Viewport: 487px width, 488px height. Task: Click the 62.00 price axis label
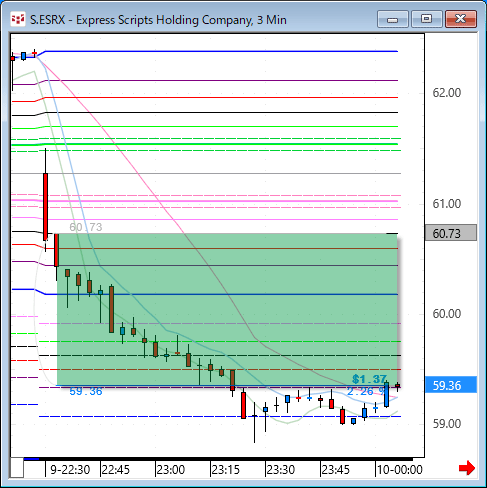tap(447, 93)
